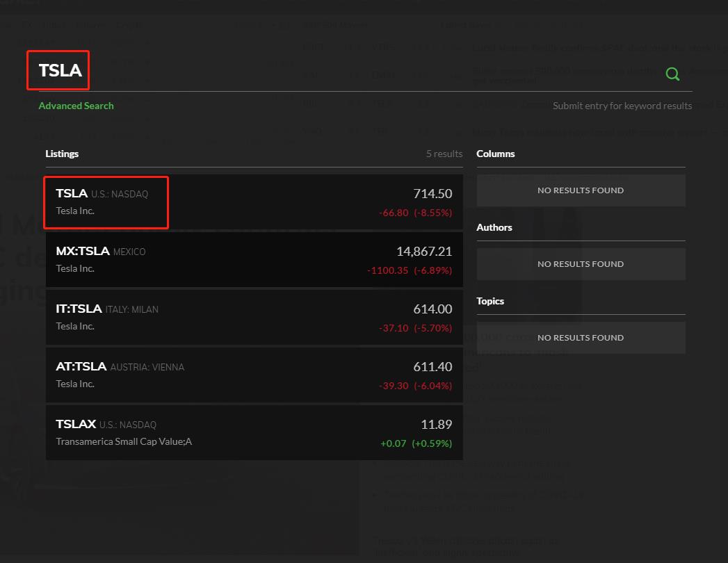Viewport: 728px width, 563px height.
Task: Click Tesla Inc. name under the TSLA ticker
Action: pos(75,211)
